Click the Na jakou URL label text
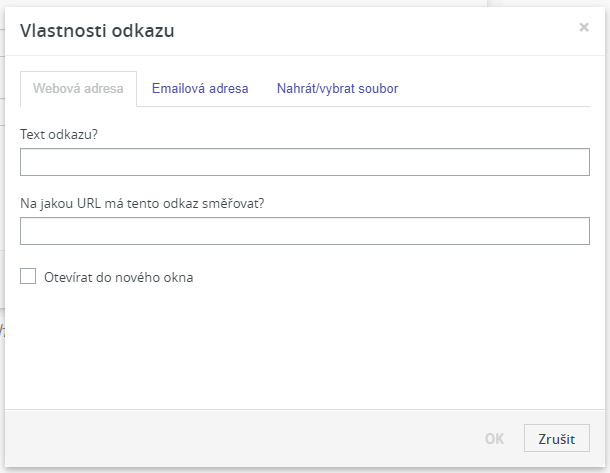Image resolution: width=610 pixels, height=473 pixels. (x=142, y=203)
